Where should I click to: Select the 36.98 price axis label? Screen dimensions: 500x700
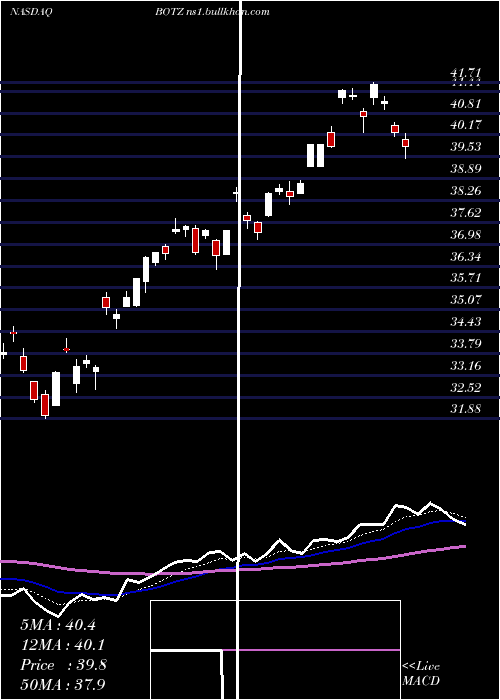tap(466, 234)
